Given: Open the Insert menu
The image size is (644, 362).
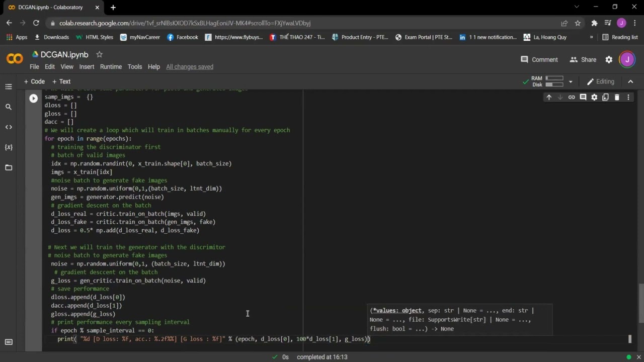Looking at the screenshot, I should coord(87,67).
